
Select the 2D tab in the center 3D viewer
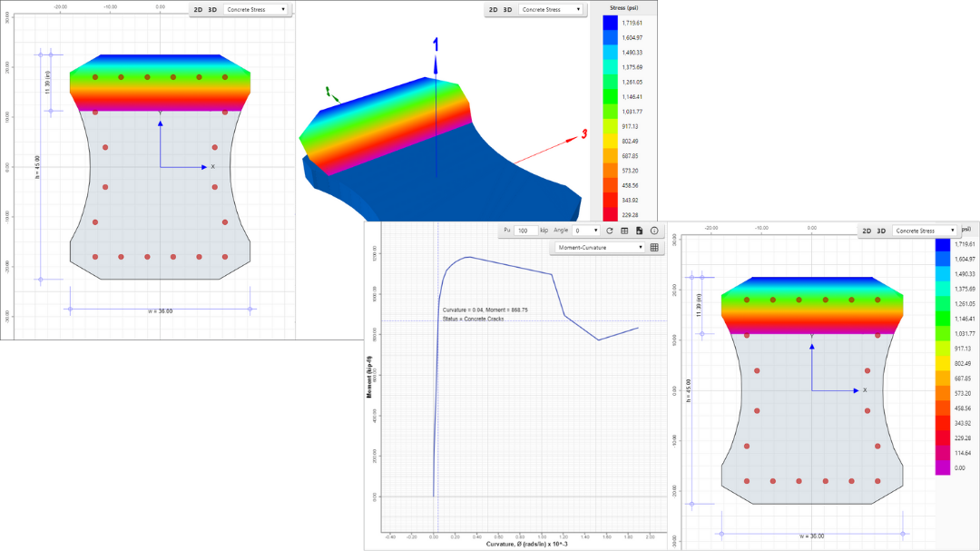point(494,9)
